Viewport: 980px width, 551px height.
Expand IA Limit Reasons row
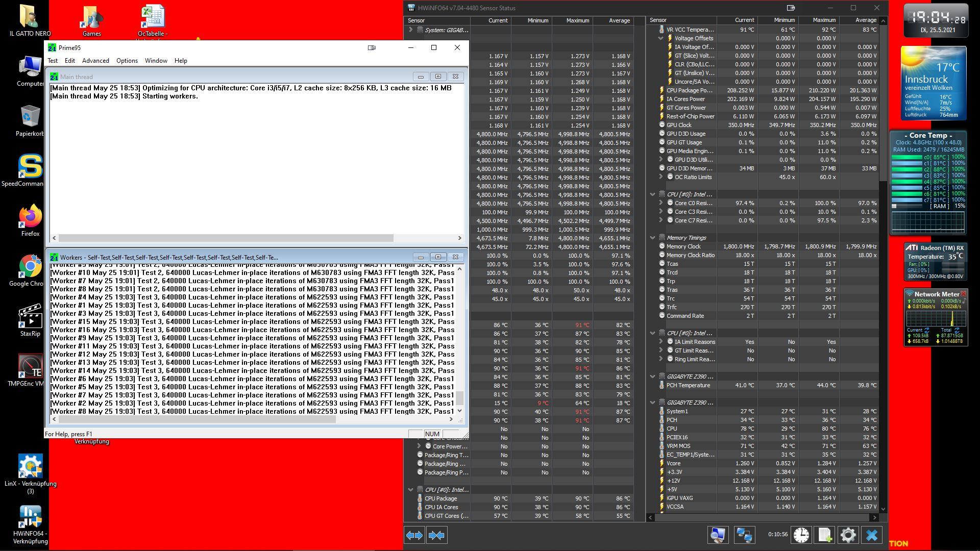[661, 342]
